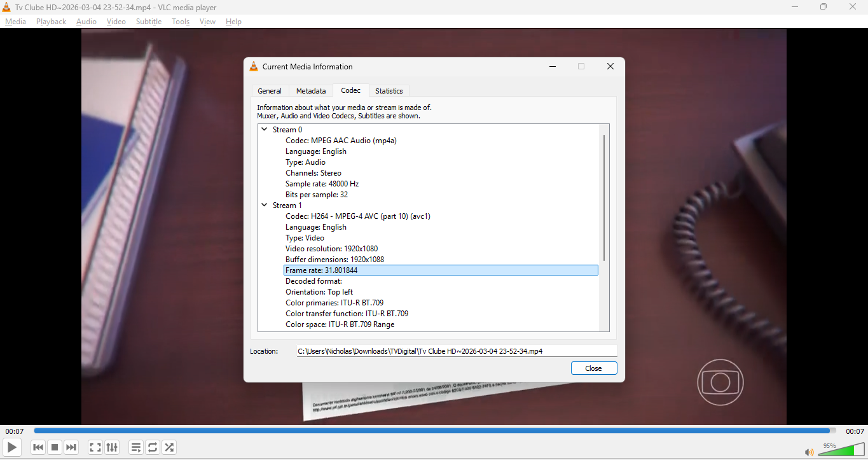Select 'Frame rate: 31.801844' row
Viewport: 868px width, 460px height.
[x=441, y=270]
